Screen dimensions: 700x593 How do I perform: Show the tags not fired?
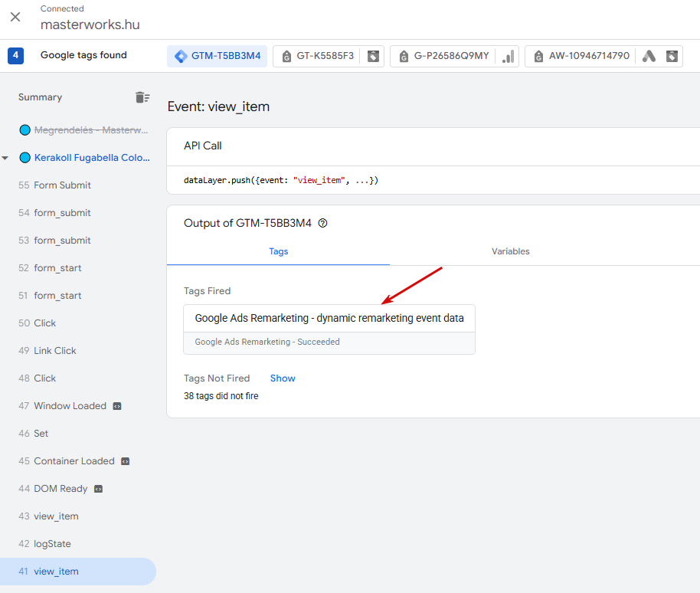pyautogui.click(x=283, y=378)
